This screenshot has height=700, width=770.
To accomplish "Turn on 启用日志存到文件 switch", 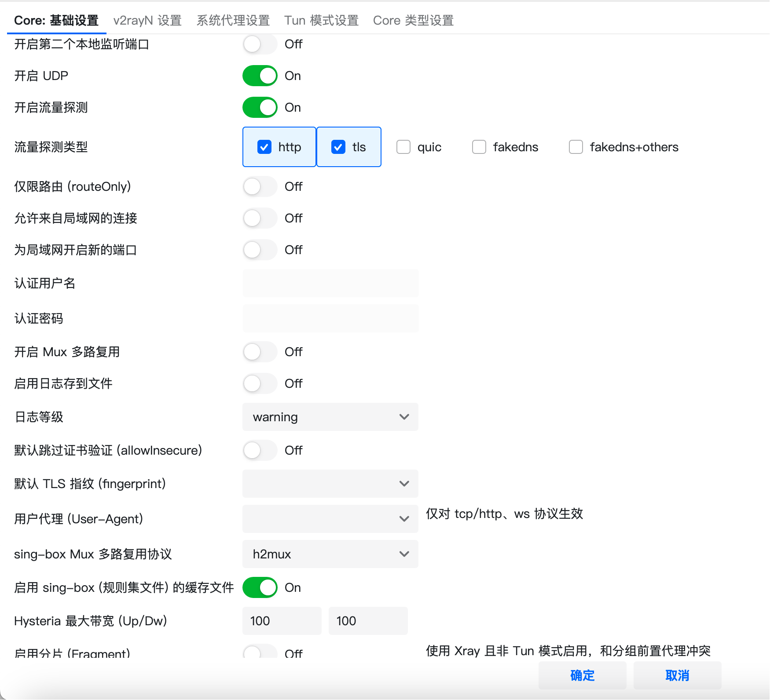I will 260,383.
